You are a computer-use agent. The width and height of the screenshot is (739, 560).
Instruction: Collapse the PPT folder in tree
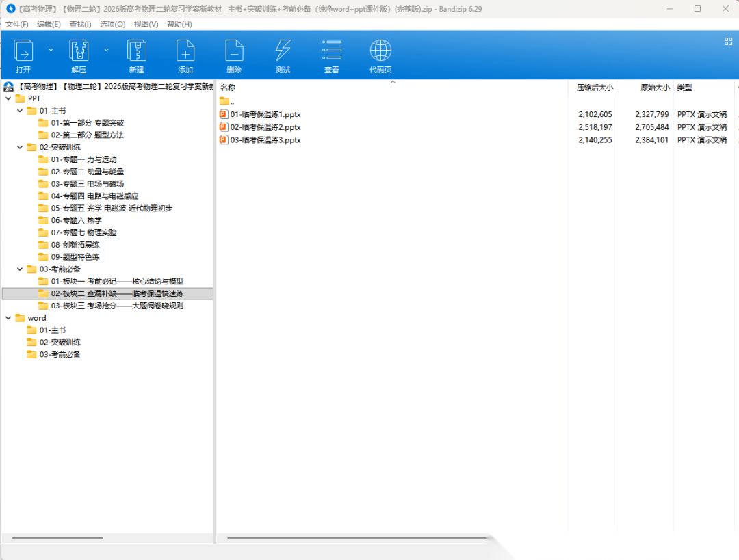(8, 98)
